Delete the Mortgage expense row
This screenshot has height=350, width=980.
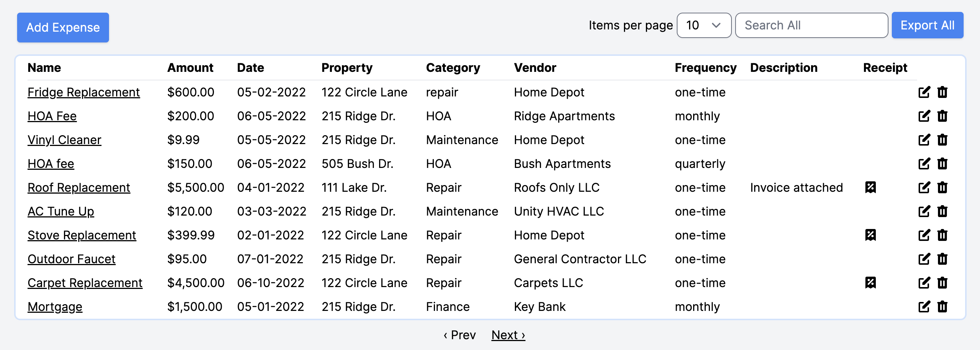[942, 306]
